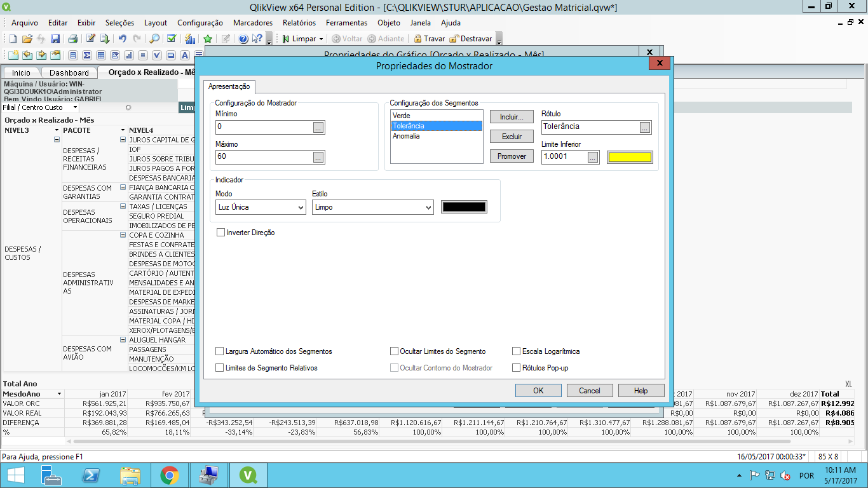Open PACOTE column dropdown arrow

pyautogui.click(x=123, y=130)
